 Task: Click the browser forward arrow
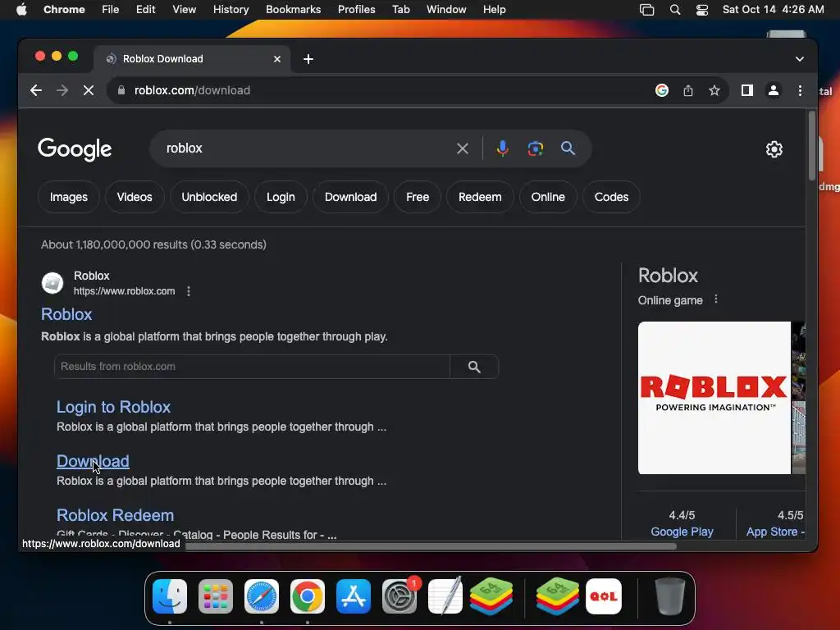tap(62, 90)
